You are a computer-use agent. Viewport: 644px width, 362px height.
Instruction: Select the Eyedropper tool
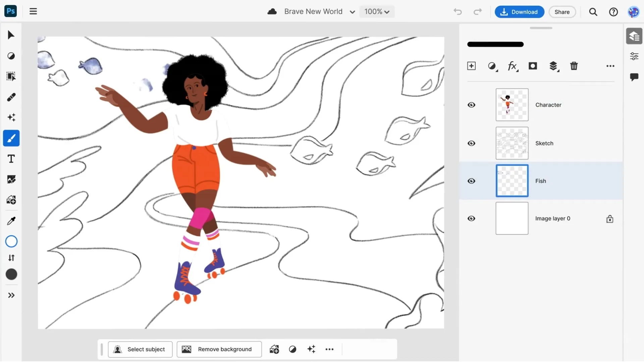click(11, 221)
